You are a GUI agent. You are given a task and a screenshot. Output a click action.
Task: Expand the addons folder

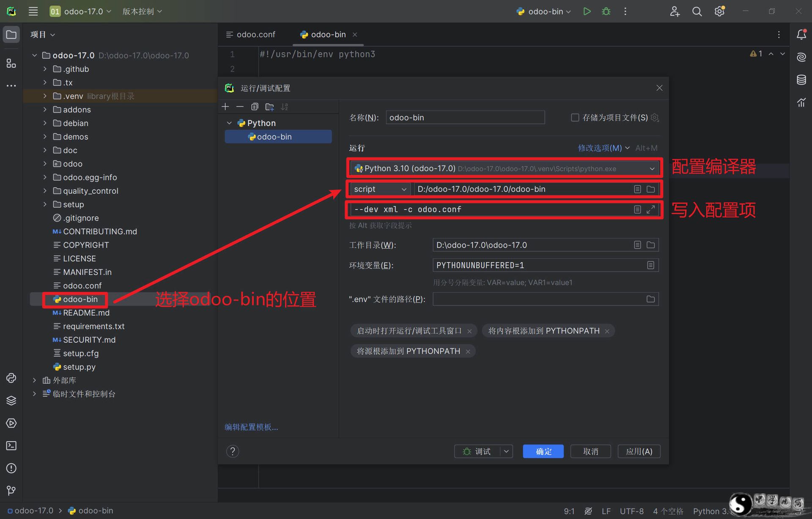pyautogui.click(x=45, y=110)
